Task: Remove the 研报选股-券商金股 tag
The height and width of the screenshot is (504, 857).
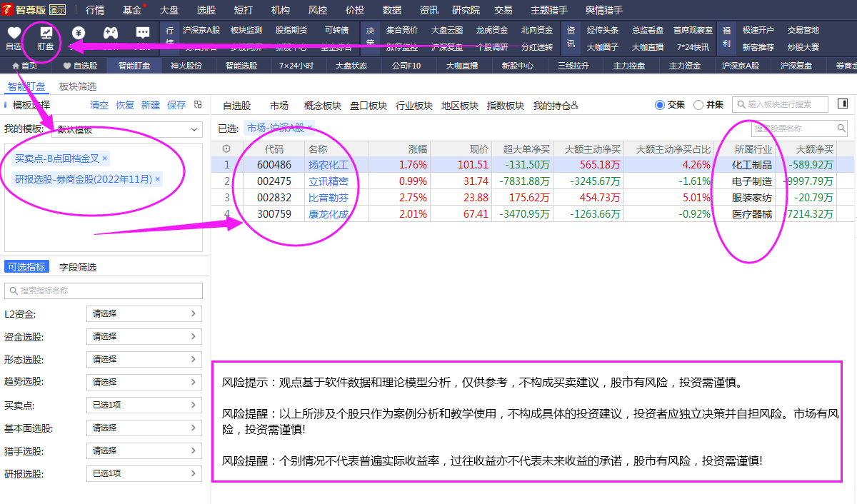Action: click(157, 178)
